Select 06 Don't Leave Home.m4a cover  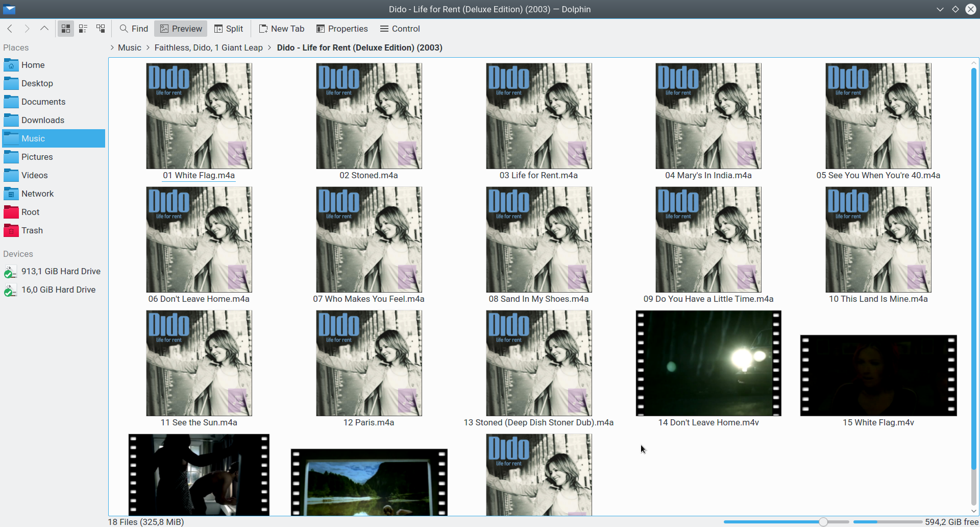[x=199, y=239]
